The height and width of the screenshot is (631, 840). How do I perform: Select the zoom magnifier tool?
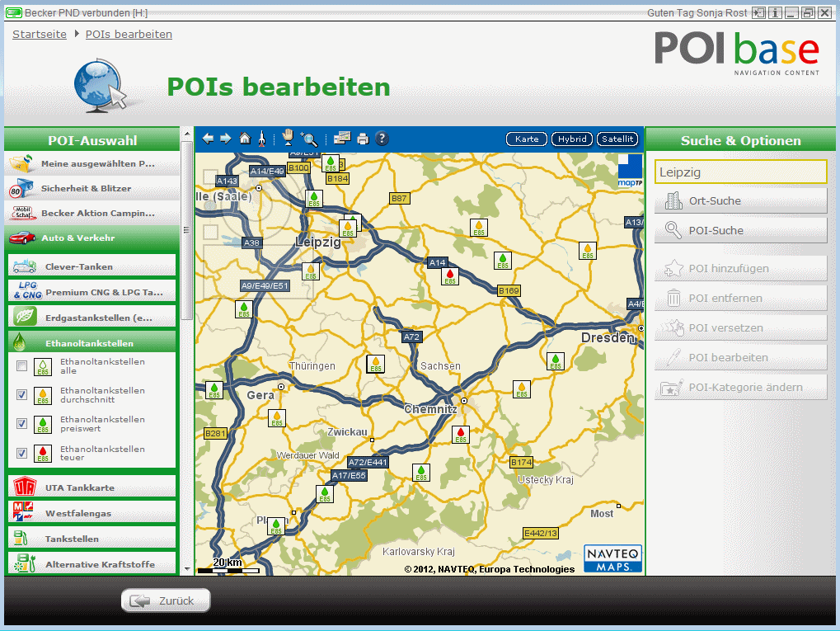tap(309, 139)
